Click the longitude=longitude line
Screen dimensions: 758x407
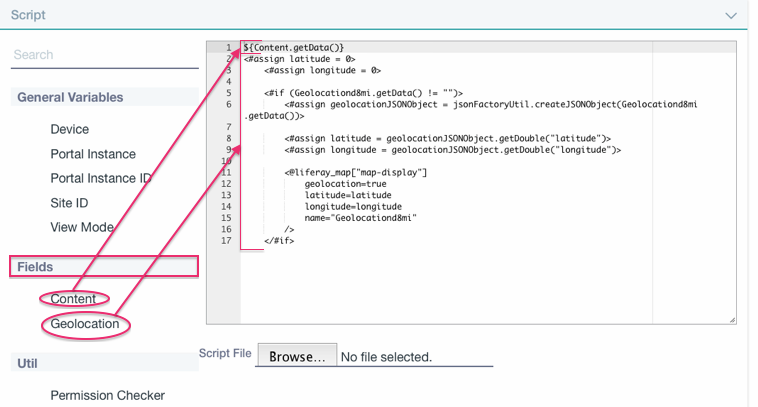tap(353, 206)
